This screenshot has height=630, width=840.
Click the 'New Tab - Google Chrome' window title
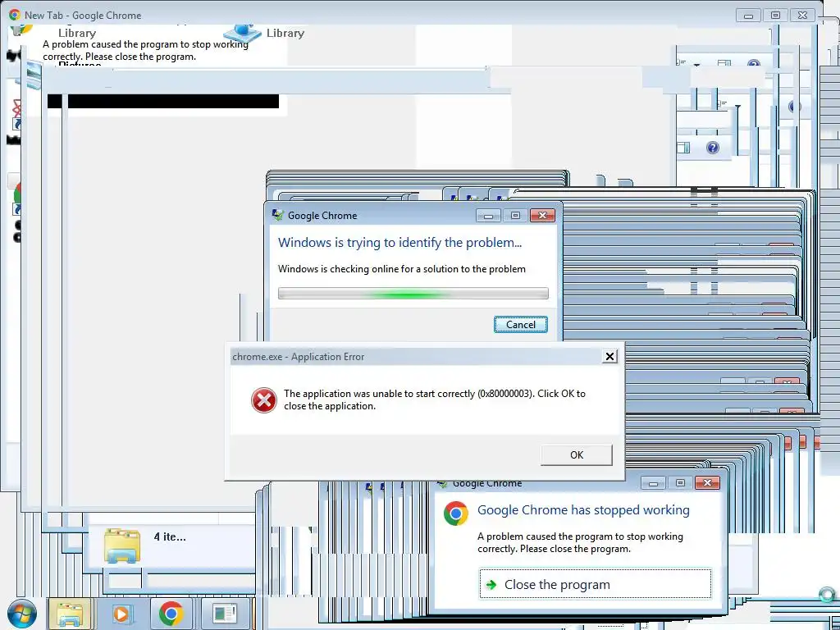83,16
